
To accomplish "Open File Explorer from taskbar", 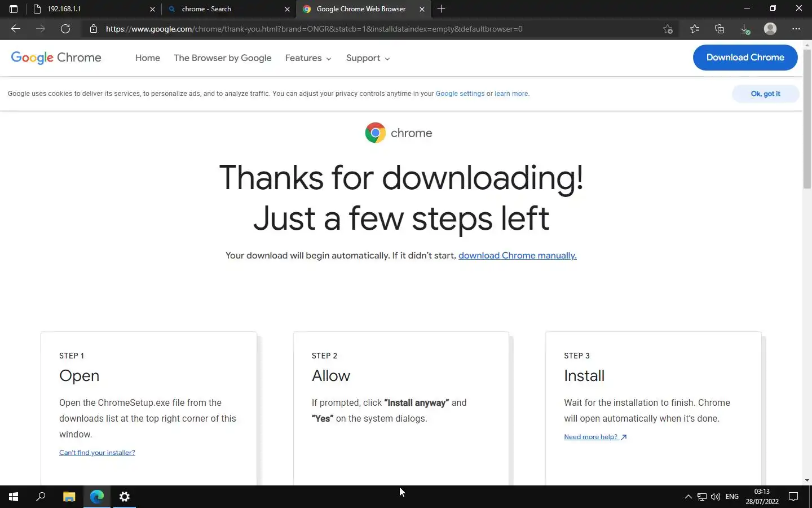I will [69, 497].
